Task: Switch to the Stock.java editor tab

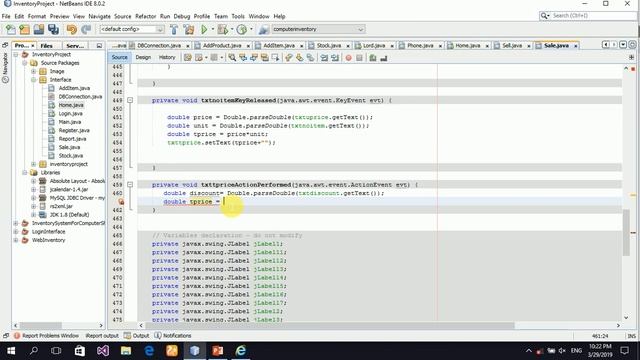Action: pyautogui.click(x=329, y=46)
